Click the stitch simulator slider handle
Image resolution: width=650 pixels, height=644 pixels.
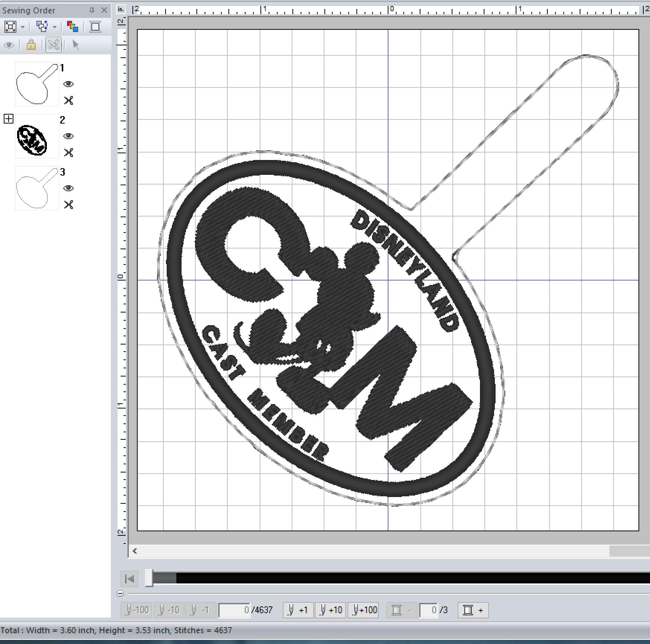point(149,578)
